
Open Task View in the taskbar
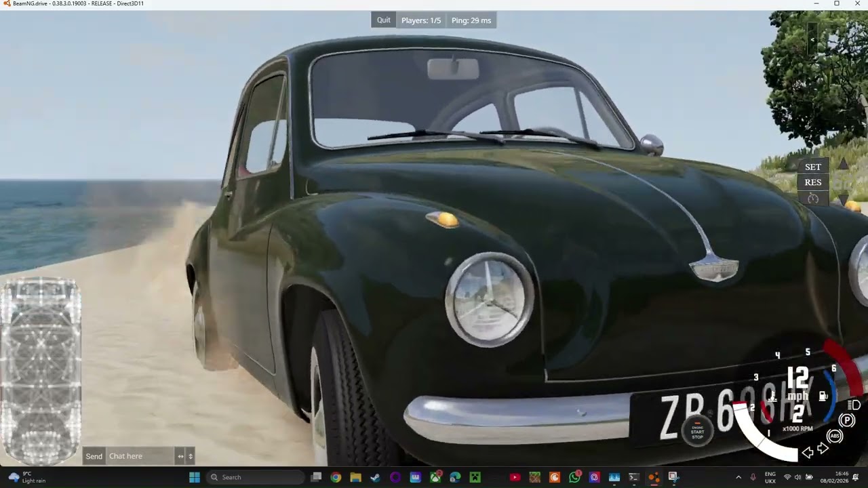[x=316, y=477]
